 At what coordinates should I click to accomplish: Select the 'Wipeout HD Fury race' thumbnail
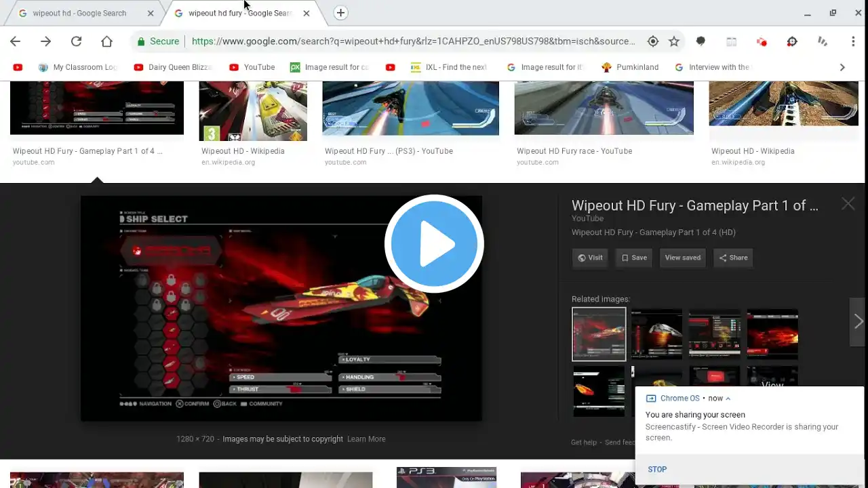coord(604,108)
